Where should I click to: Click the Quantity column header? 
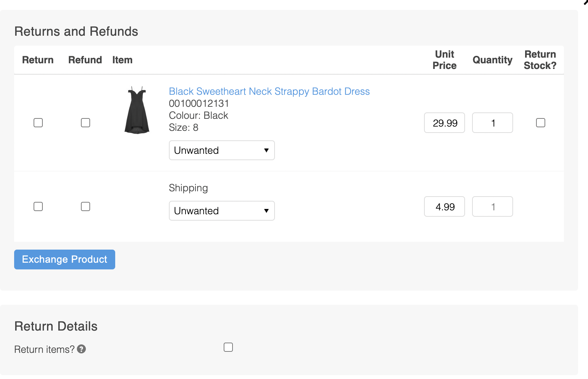pos(492,60)
